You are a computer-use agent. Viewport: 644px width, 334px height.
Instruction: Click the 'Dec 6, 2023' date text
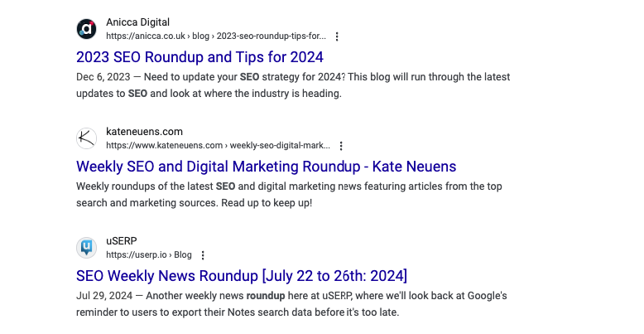[x=103, y=77]
